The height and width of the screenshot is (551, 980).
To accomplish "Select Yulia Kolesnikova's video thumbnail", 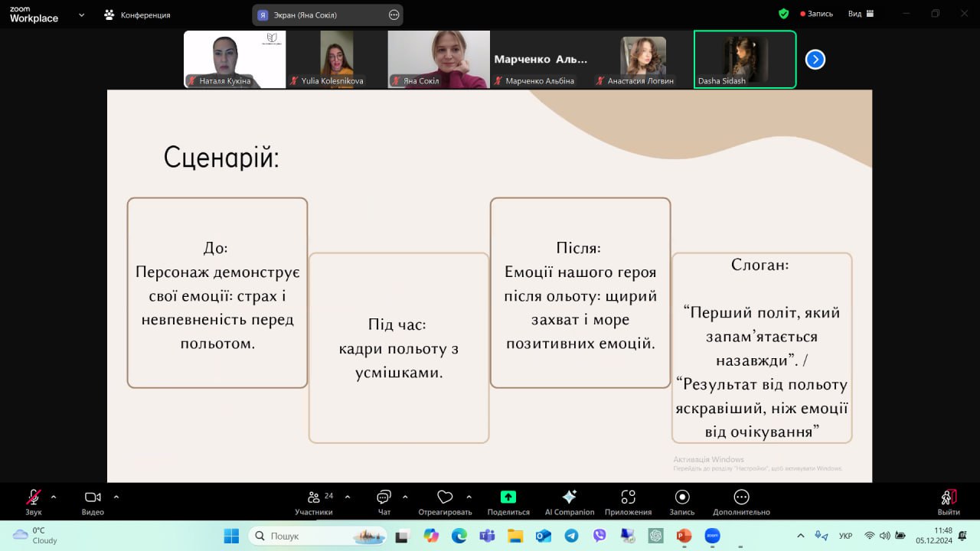I will (x=337, y=59).
